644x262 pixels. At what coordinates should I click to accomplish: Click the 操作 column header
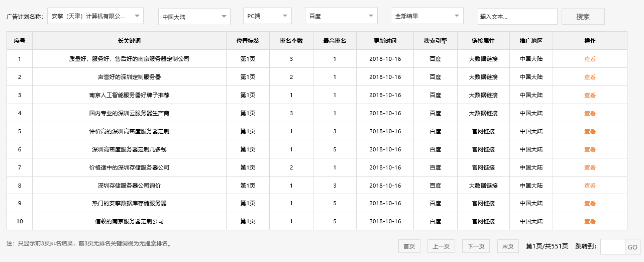click(590, 41)
